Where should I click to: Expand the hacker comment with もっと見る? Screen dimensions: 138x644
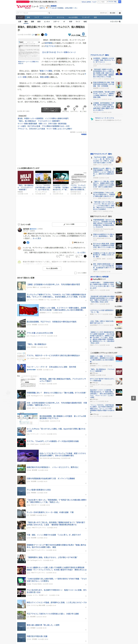point(81,252)
